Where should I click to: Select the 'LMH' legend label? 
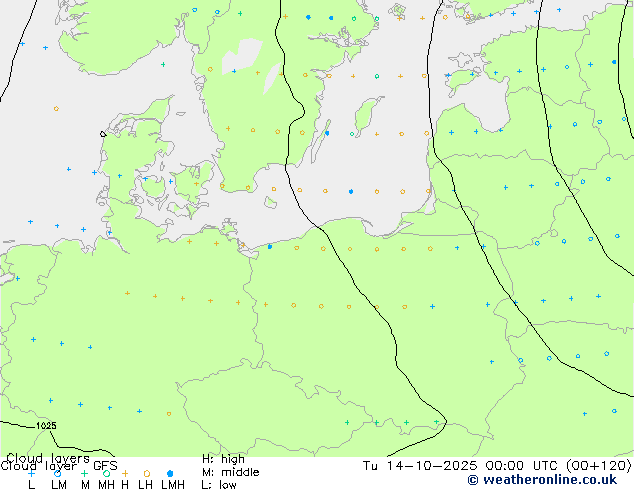[x=173, y=485]
